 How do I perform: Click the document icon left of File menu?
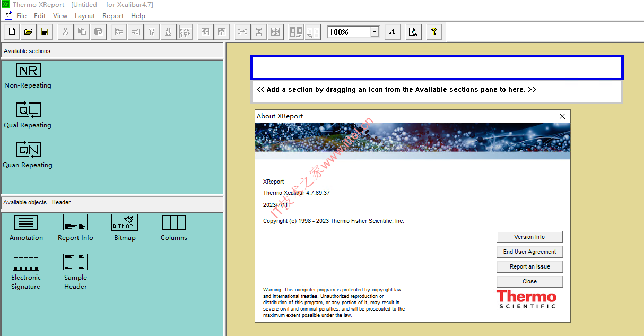pos(8,15)
